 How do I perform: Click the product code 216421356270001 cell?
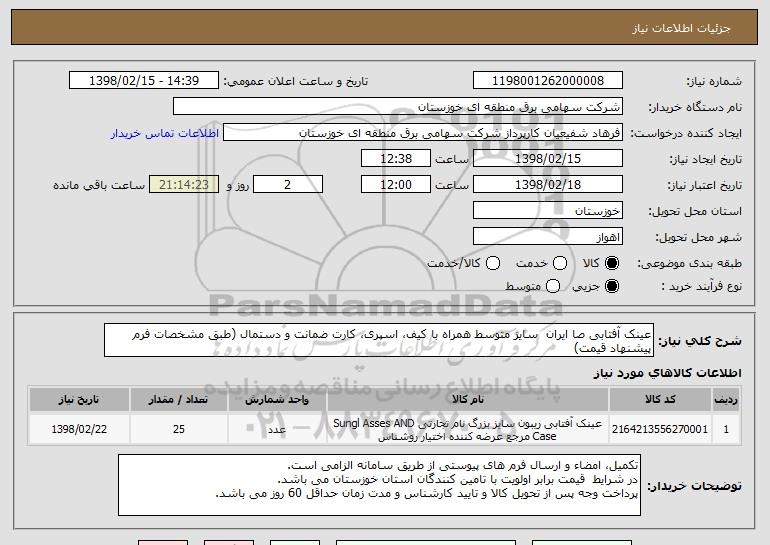(660, 429)
